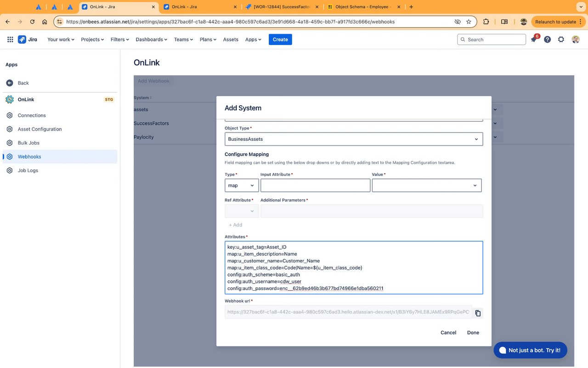Reload the browser page
Image resolution: width=588 pixels, height=368 pixels.
32,22
